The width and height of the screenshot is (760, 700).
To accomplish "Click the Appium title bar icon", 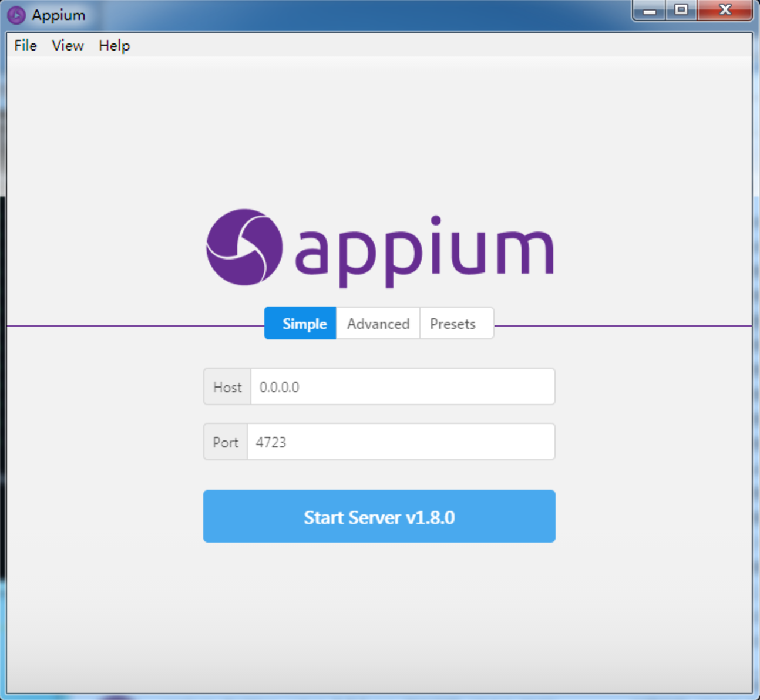I will coord(16,15).
